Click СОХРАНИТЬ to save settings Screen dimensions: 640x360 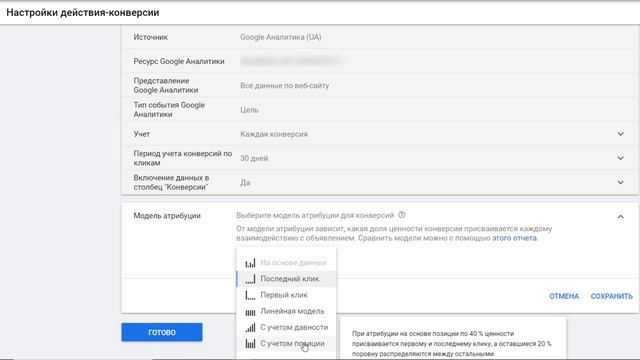point(611,296)
